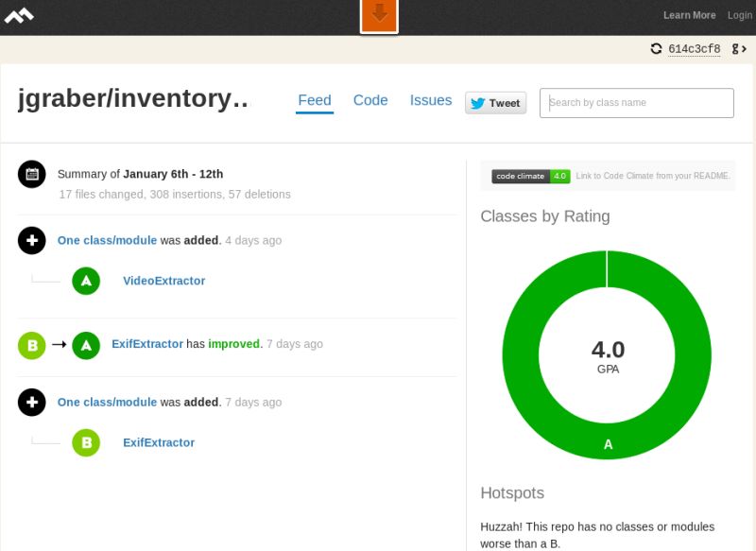Click the orange download arrow icon

pos(379,13)
